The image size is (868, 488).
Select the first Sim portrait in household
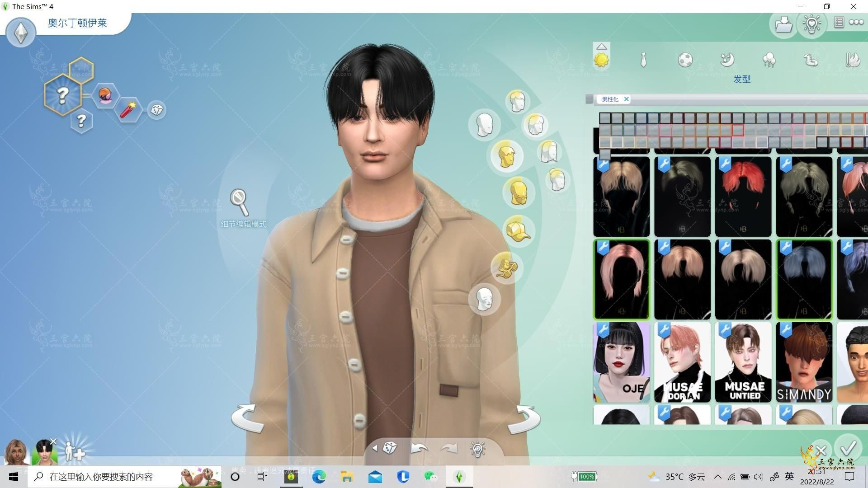click(x=16, y=452)
